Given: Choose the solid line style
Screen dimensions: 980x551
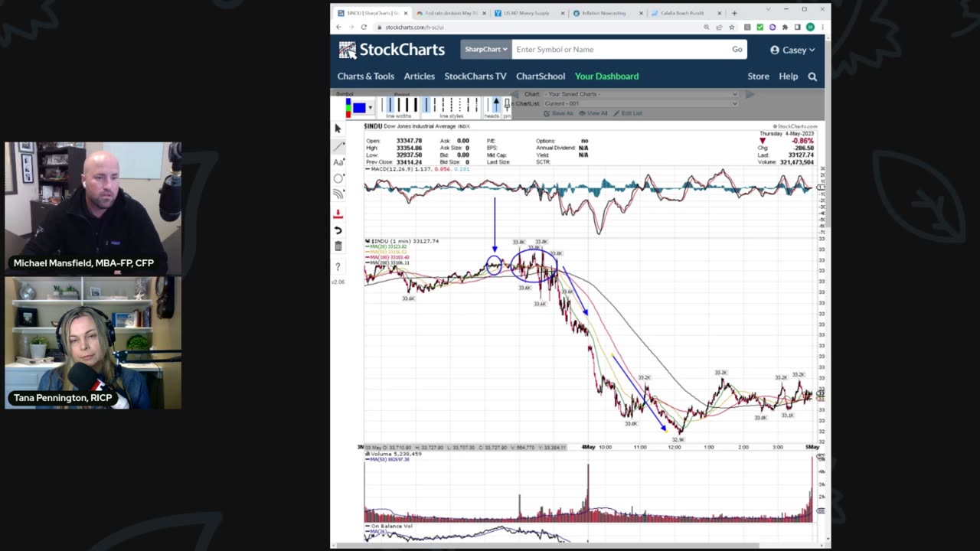Looking at the screenshot, I should click(x=427, y=105).
